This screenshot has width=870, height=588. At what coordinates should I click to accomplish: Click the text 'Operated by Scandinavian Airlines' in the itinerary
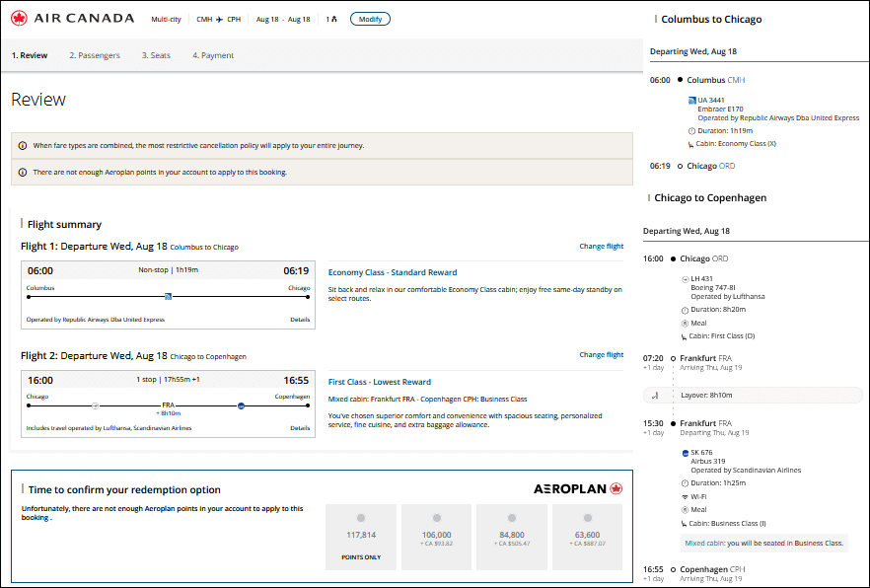click(x=746, y=471)
